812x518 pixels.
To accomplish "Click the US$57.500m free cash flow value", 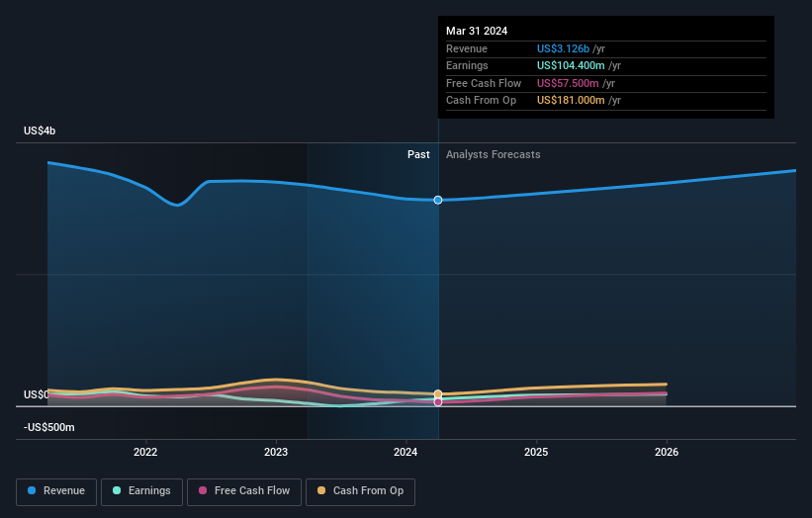I will 568,83.
